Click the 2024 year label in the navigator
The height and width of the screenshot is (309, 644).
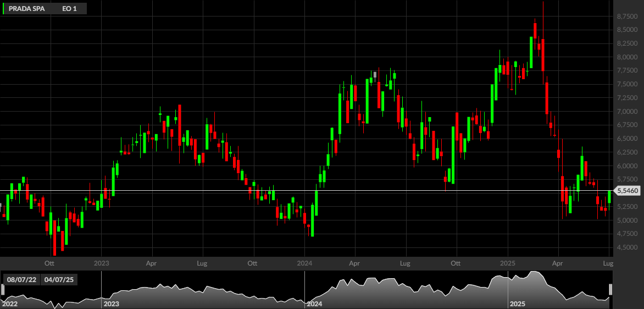point(315,304)
